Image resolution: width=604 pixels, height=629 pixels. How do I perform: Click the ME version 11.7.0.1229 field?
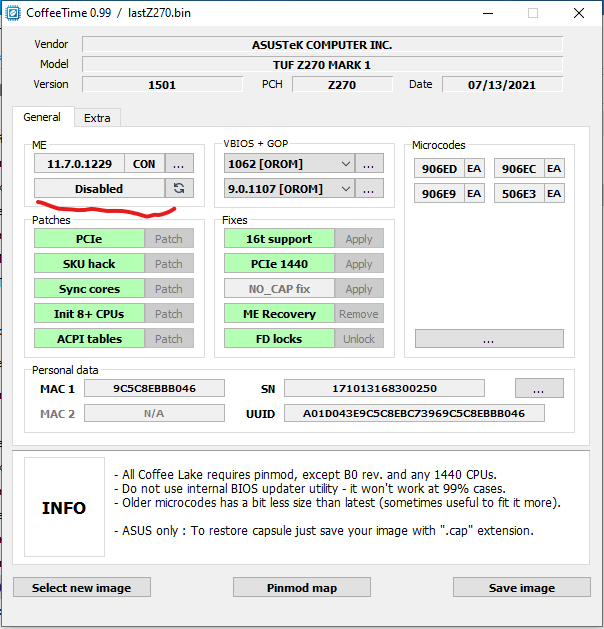79,164
